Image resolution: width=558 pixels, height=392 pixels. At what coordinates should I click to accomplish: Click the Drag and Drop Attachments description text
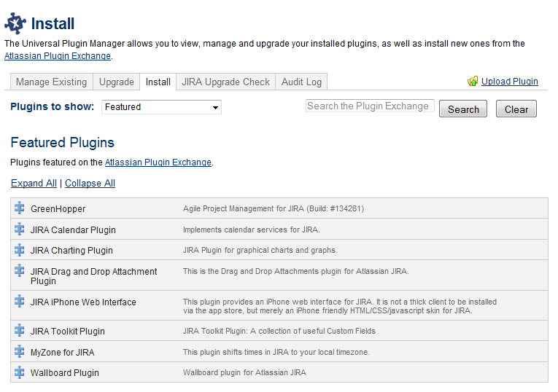(x=295, y=272)
